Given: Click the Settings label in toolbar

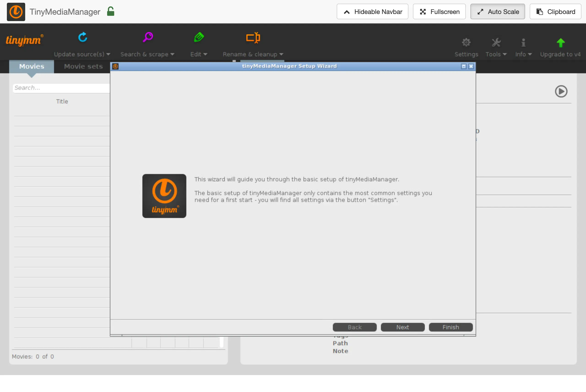Looking at the screenshot, I should [466, 54].
